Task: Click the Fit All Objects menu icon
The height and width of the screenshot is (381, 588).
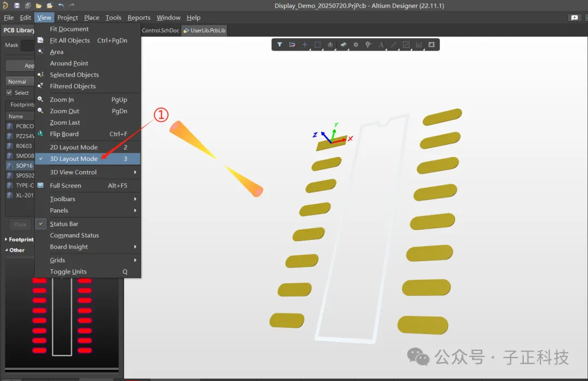Action: tap(40, 40)
